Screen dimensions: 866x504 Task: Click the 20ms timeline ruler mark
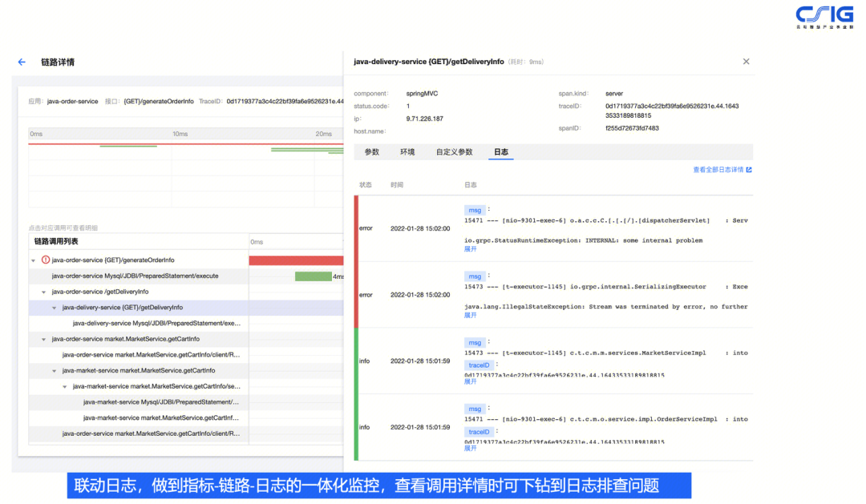324,134
